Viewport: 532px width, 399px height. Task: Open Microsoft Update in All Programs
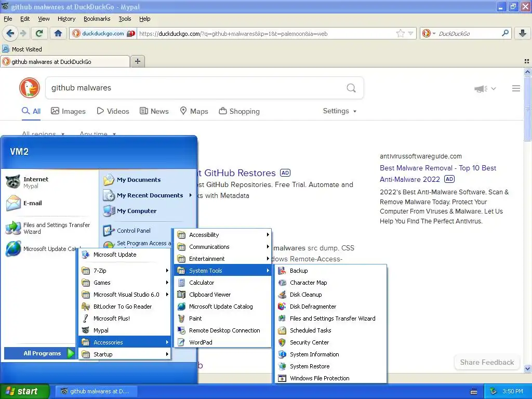pyautogui.click(x=125, y=255)
